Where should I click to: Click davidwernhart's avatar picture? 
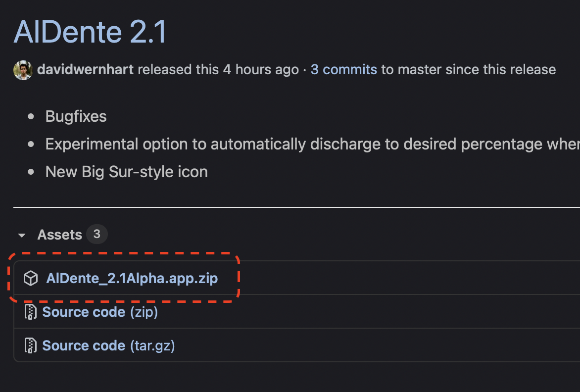click(23, 70)
